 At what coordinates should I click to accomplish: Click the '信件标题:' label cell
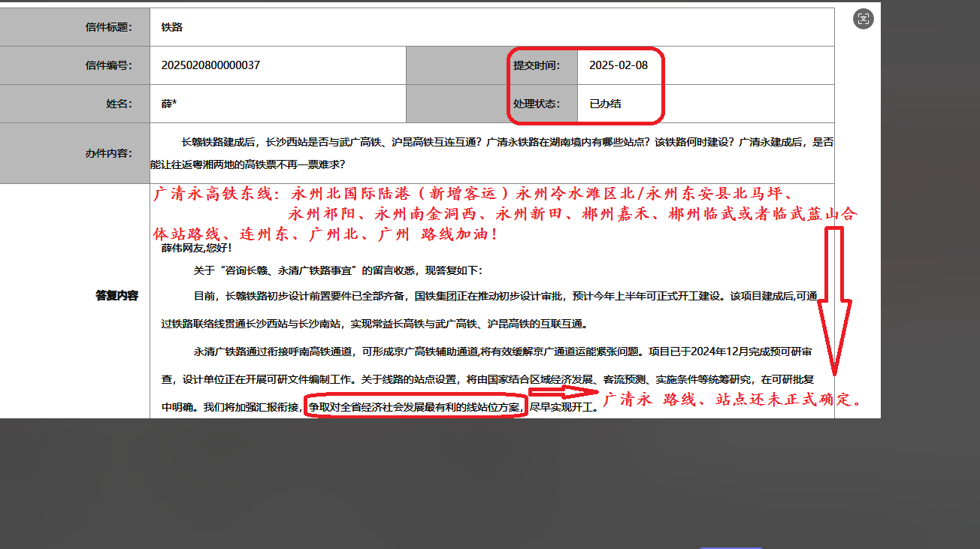point(74,27)
